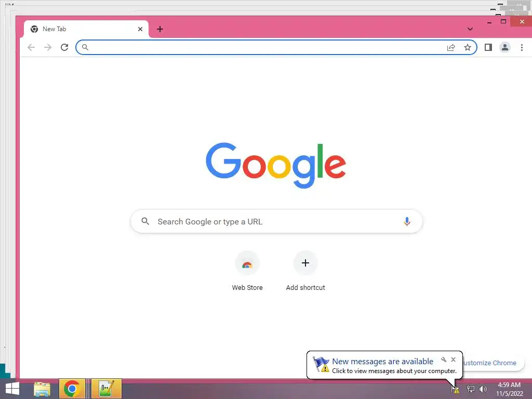Open File Explorer from taskbar
Screen dimensions: 532x399
tap(42, 389)
